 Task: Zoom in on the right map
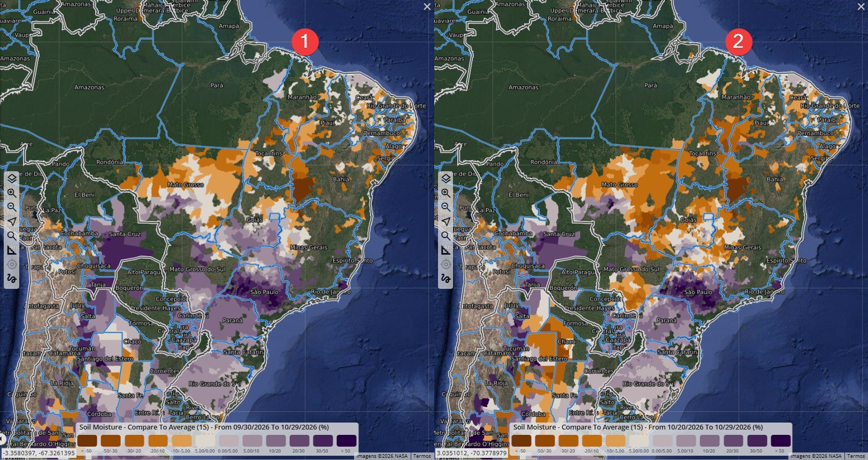(445, 193)
